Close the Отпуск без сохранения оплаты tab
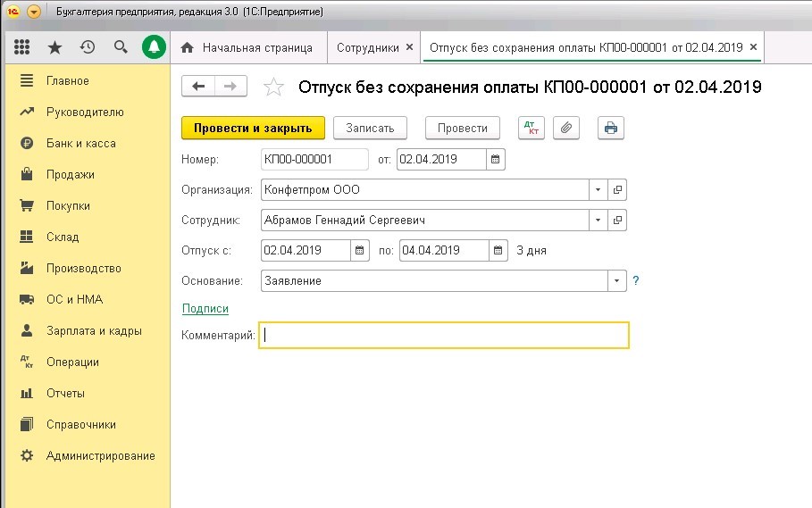812x508 pixels. pos(753,46)
